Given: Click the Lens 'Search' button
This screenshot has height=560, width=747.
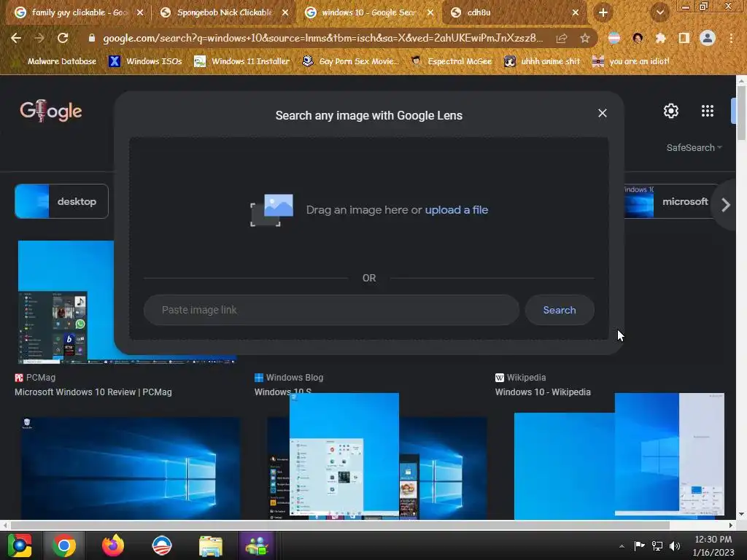Looking at the screenshot, I should [560, 310].
